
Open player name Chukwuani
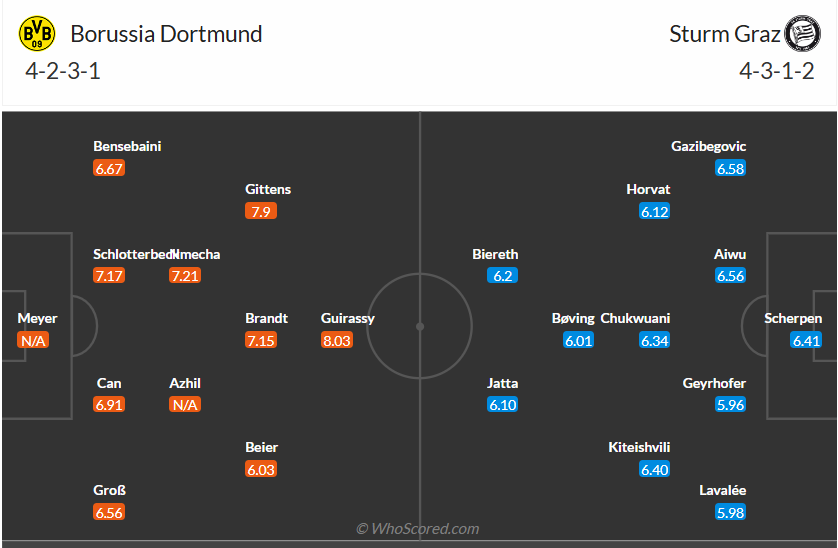pyautogui.click(x=635, y=318)
